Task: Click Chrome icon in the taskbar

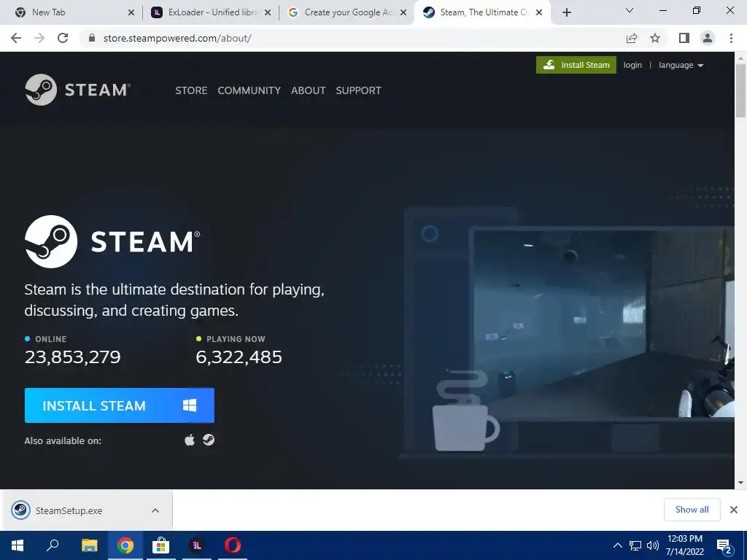Action: pyautogui.click(x=125, y=545)
